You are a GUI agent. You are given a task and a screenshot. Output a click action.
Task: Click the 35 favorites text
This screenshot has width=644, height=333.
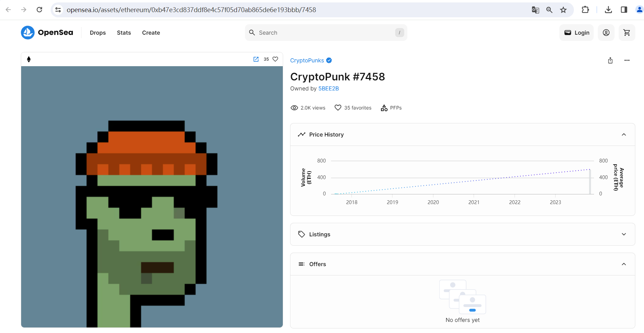[x=358, y=108]
